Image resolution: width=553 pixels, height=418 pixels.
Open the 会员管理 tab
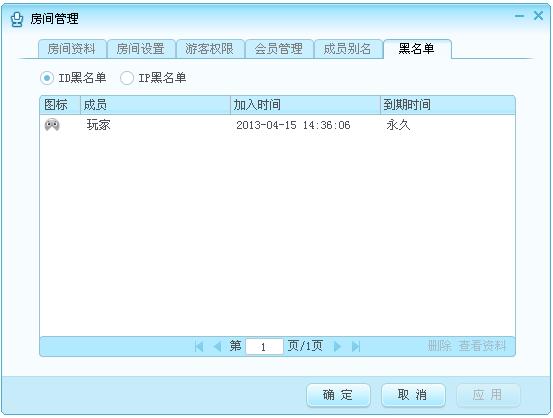pyautogui.click(x=279, y=49)
